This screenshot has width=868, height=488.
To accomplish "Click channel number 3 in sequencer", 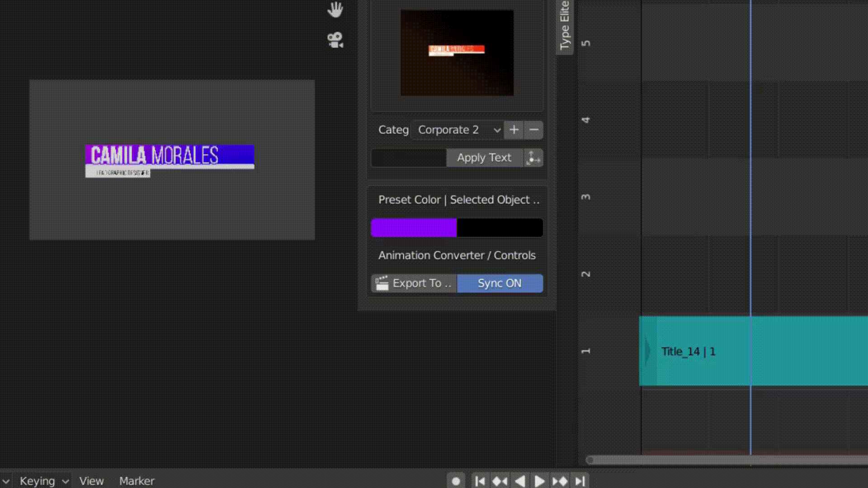I will (x=586, y=197).
